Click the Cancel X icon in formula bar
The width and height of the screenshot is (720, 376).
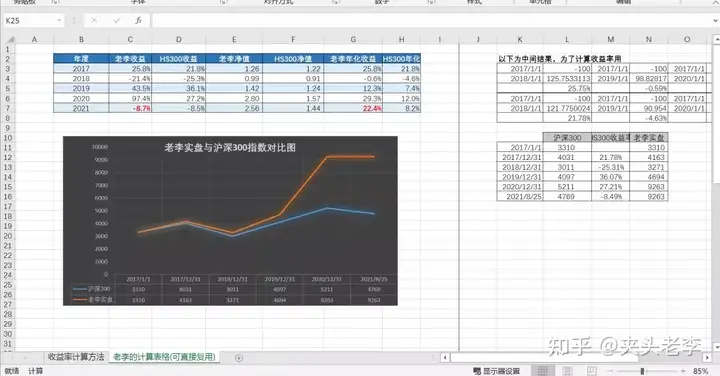coord(94,21)
